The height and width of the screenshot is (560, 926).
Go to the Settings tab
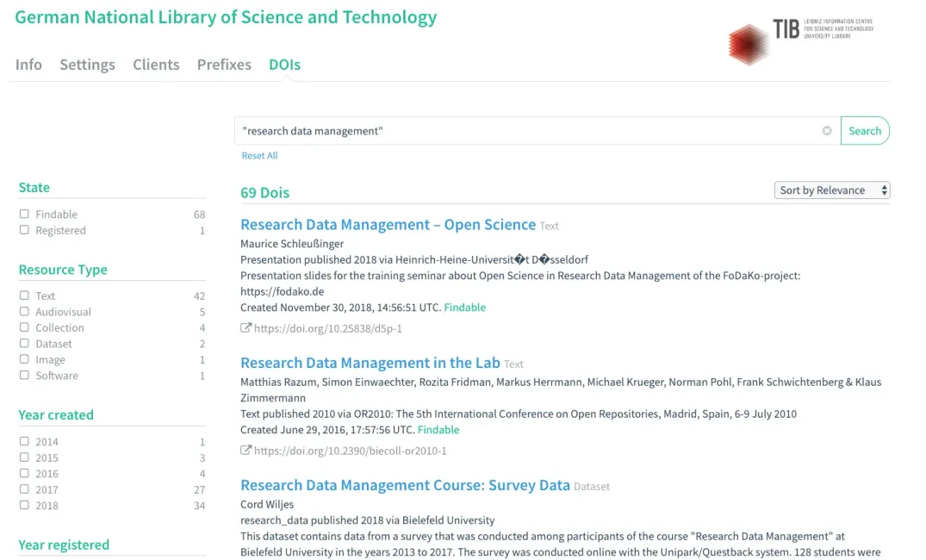point(87,65)
